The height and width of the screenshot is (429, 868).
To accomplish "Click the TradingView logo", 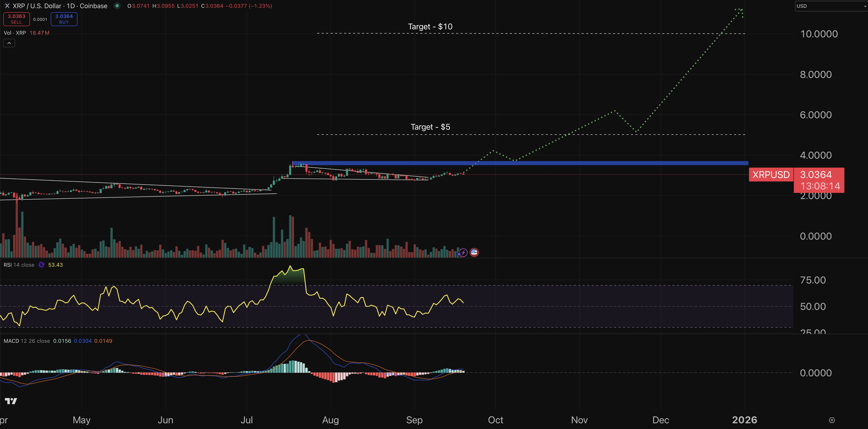I will tap(11, 401).
